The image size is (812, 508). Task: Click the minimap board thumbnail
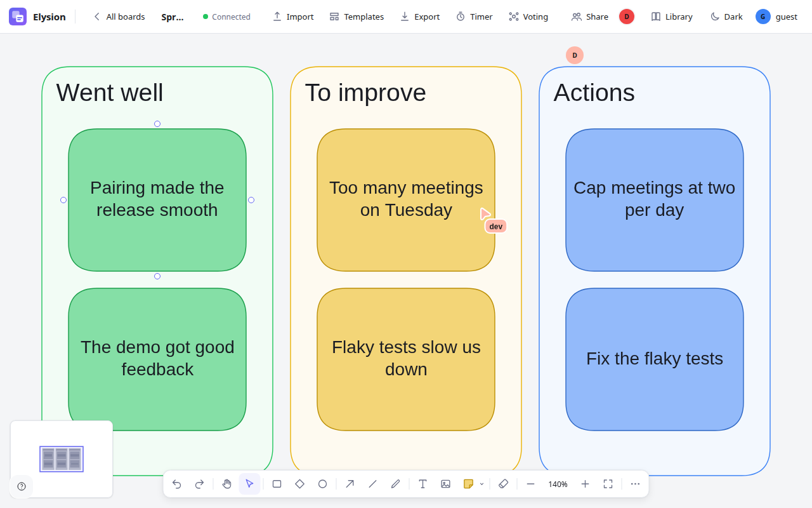point(62,459)
